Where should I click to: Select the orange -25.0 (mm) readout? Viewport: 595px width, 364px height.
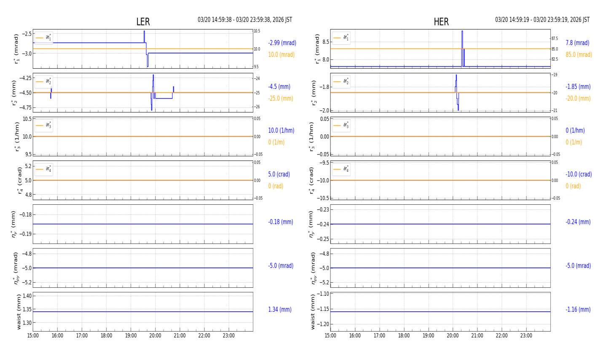[x=281, y=99]
